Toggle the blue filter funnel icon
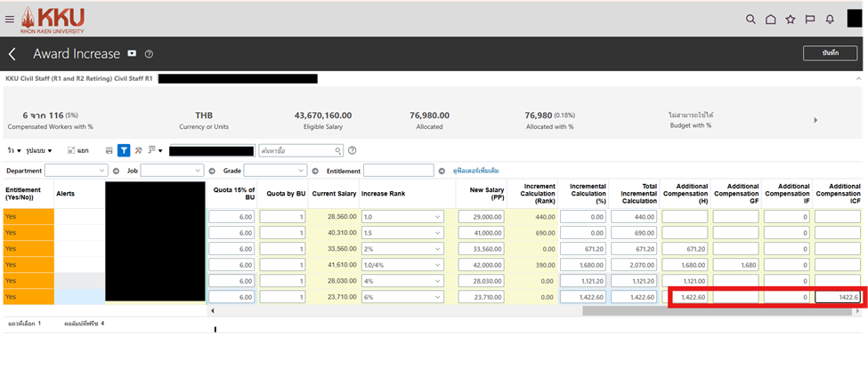 [124, 150]
